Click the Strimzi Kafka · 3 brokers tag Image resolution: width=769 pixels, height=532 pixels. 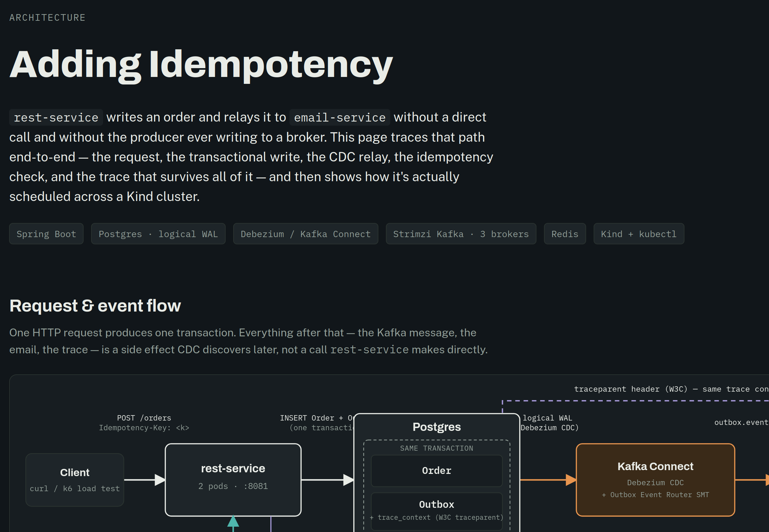(461, 234)
